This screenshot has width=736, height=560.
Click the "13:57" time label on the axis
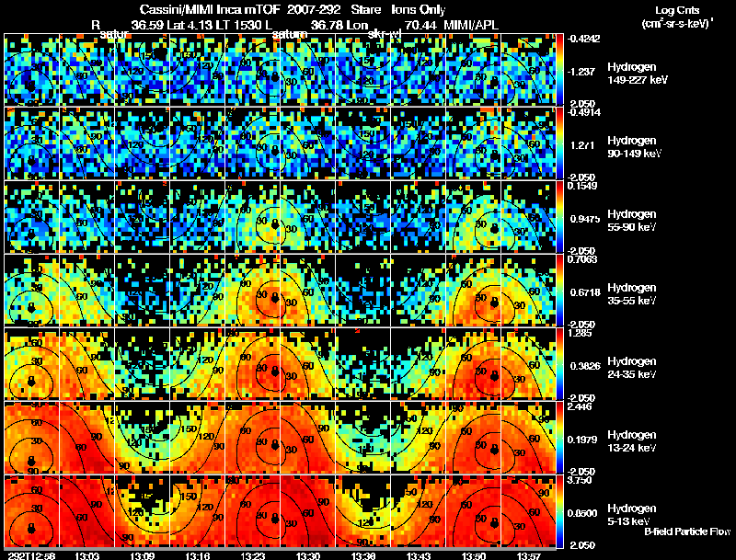click(529, 556)
